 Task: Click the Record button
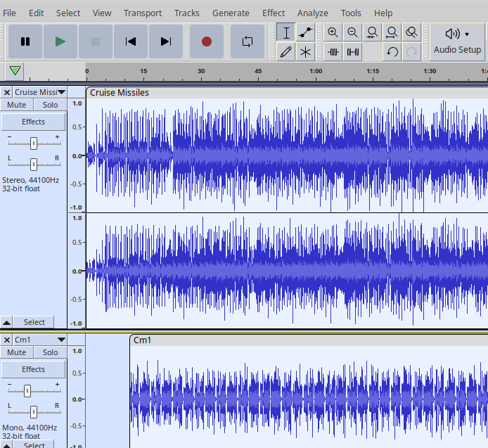click(x=207, y=41)
